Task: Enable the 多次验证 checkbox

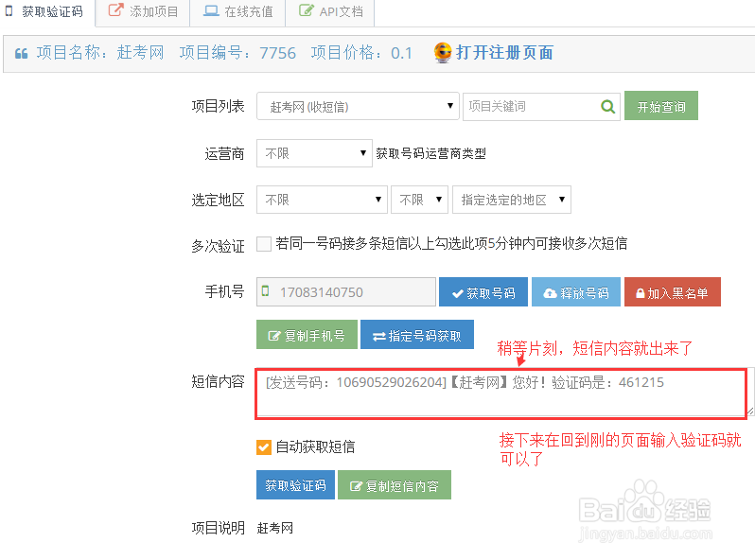Action: (264, 244)
